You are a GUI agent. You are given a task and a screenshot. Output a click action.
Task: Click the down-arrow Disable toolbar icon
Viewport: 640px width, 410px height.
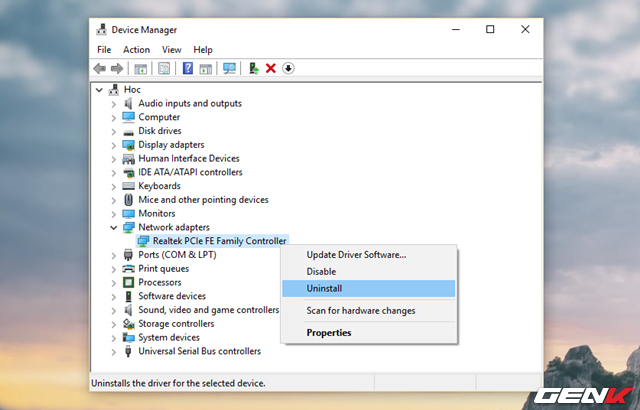click(288, 69)
